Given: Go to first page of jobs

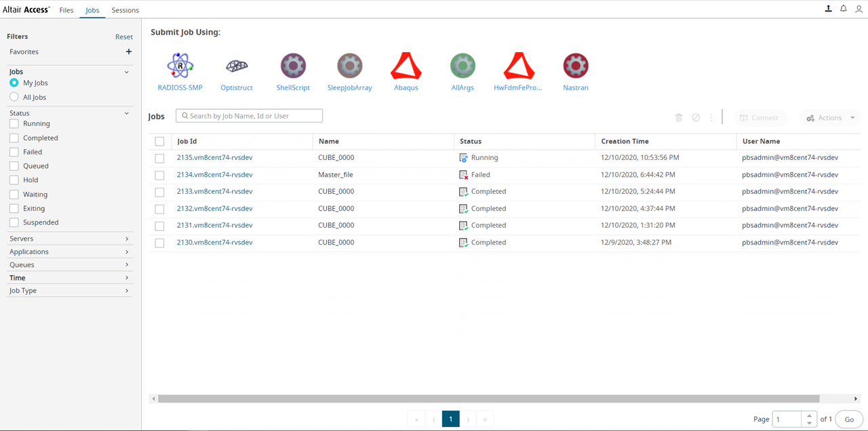Looking at the screenshot, I should tap(416, 419).
